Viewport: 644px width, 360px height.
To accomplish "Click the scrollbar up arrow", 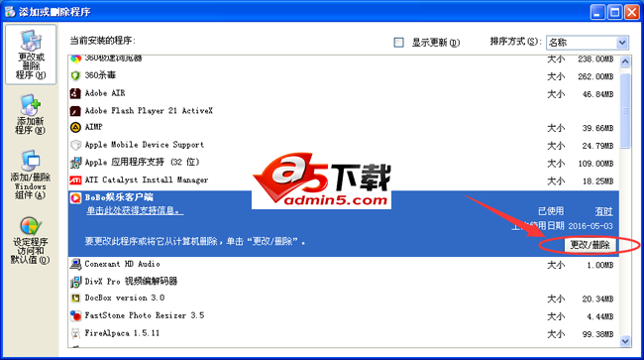I will point(625,61).
